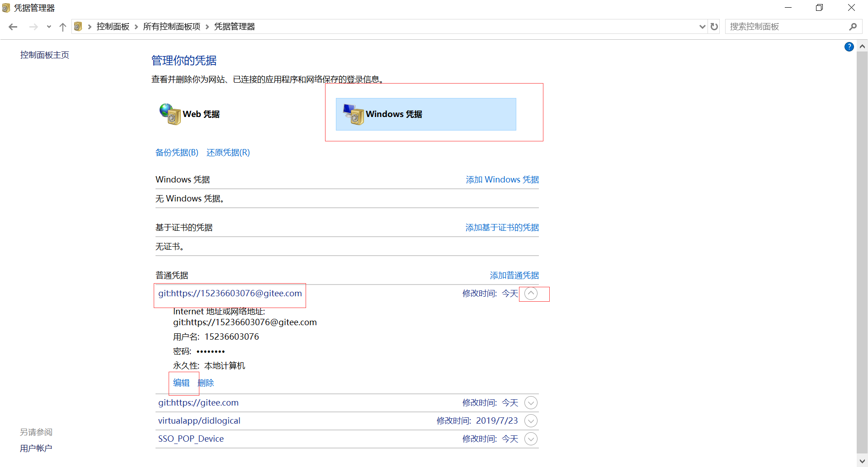
Task: Select 所有控制面板项 in the breadcrumb
Action: (172, 27)
